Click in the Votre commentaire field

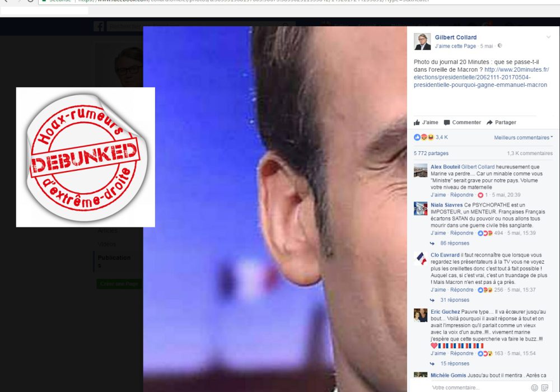coord(479,388)
